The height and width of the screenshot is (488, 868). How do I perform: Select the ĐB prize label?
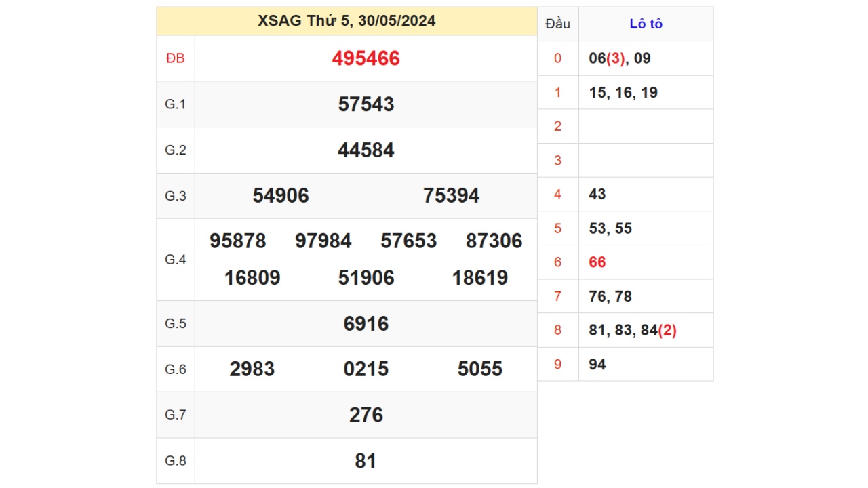click(x=175, y=59)
